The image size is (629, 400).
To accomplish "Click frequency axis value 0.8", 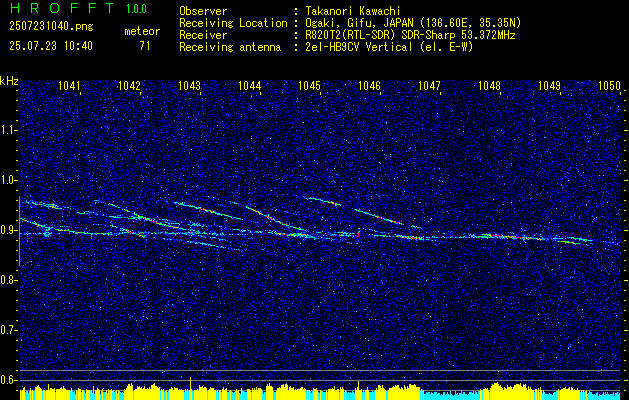I will tap(8, 280).
